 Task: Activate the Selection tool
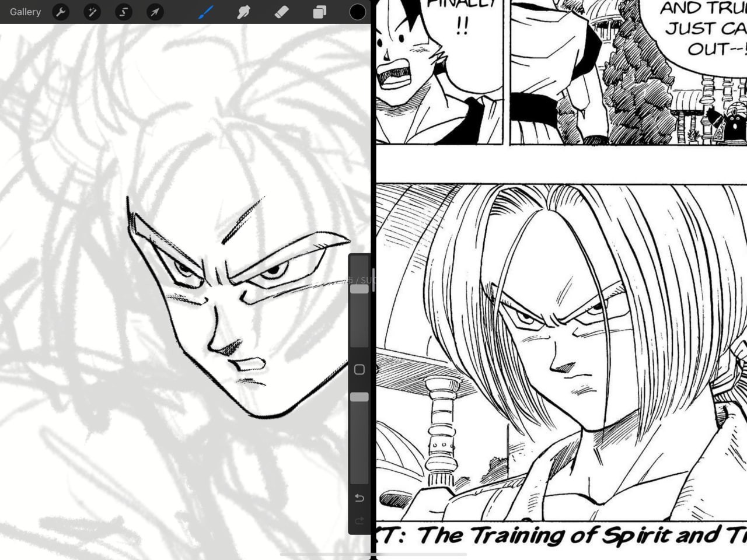coord(124,12)
